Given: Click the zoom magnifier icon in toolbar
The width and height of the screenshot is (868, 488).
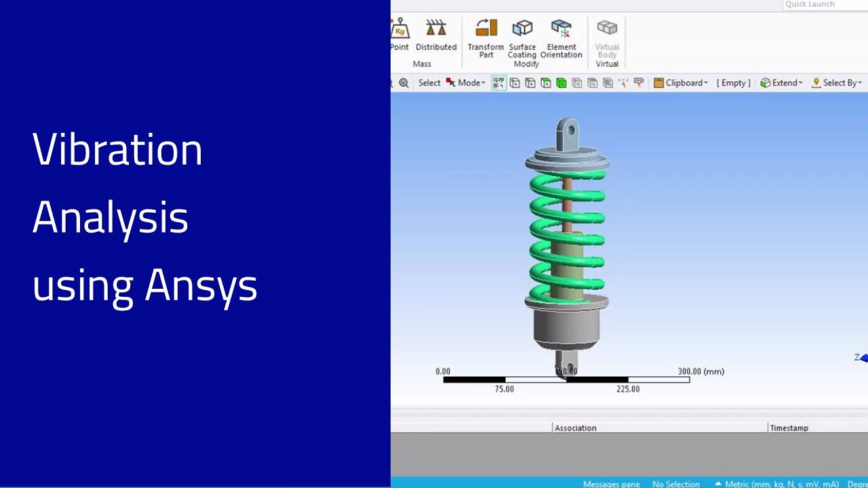Looking at the screenshot, I should [404, 83].
